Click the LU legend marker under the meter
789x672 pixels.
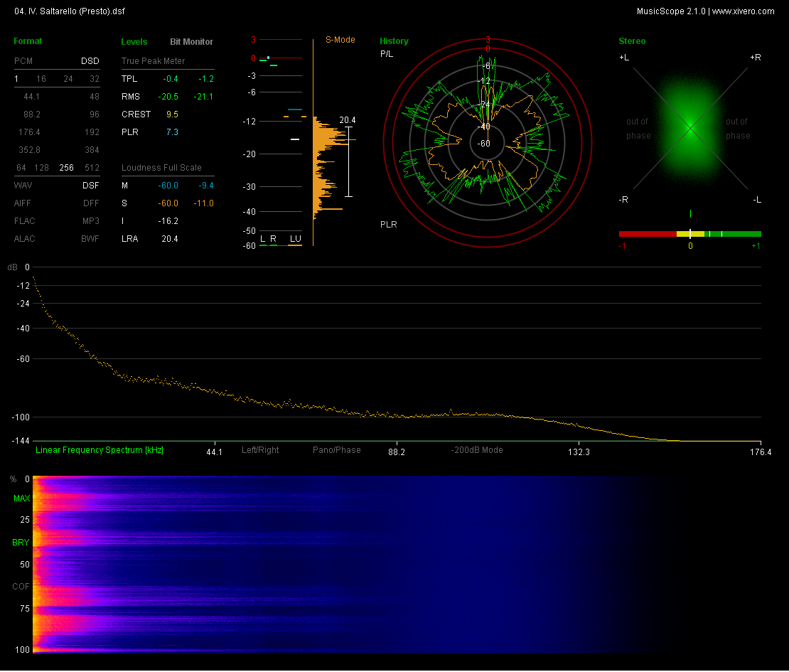pyautogui.click(x=295, y=239)
